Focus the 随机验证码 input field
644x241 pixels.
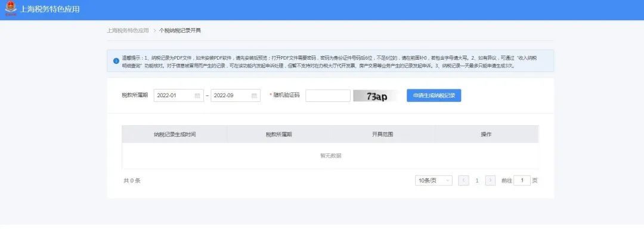[328, 95]
